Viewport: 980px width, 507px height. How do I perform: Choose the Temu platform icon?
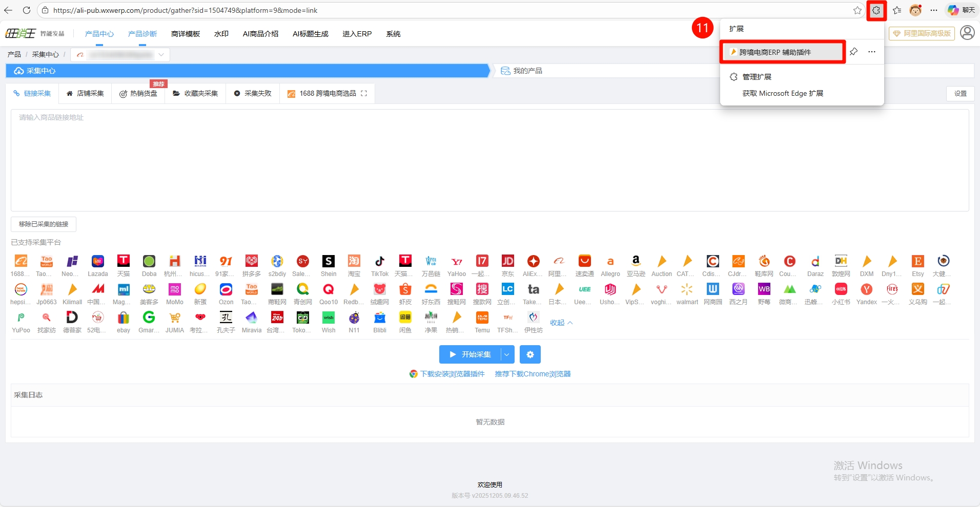pyautogui.click(x=482, y=318)
